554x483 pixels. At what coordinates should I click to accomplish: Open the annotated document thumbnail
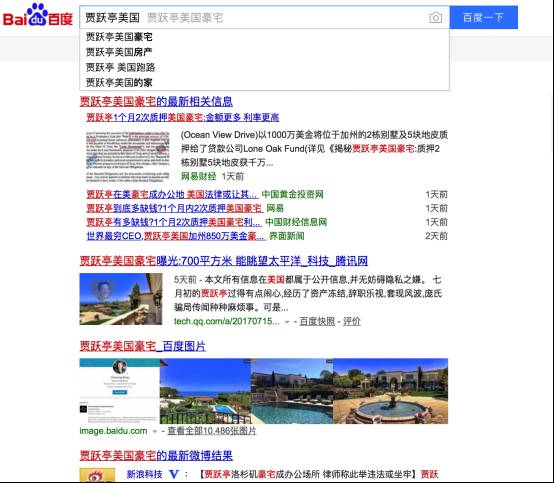coord(128,156)
